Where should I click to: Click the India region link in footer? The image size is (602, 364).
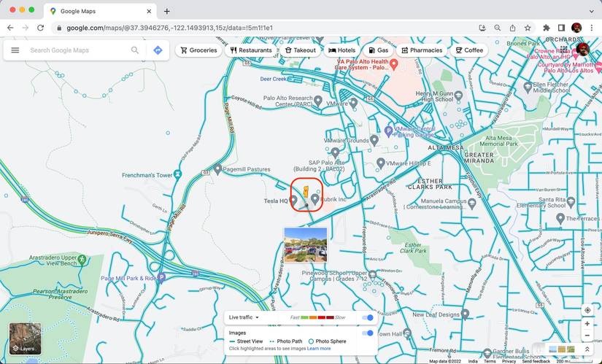point(473,361)
